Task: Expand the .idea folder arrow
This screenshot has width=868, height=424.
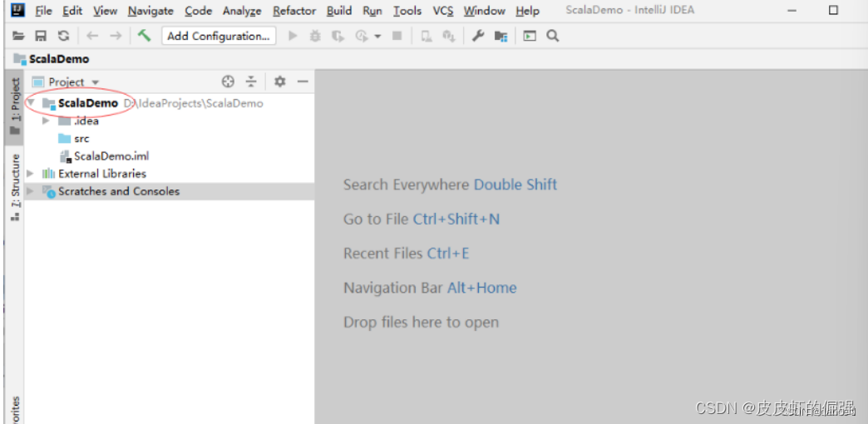Action: [x=46, y=121]
